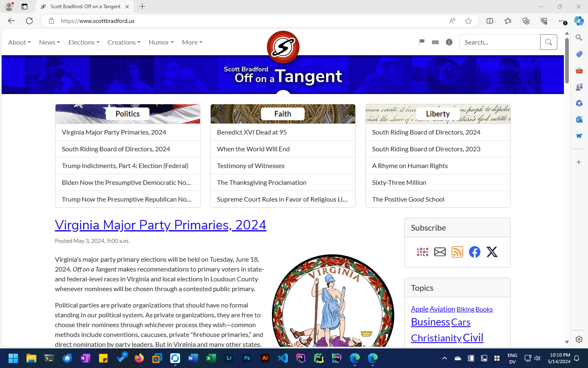Image resolution: width=588 pixels, height=368 pixels.
Task: Add this page to browser favorites star
Action: (468, 21)
